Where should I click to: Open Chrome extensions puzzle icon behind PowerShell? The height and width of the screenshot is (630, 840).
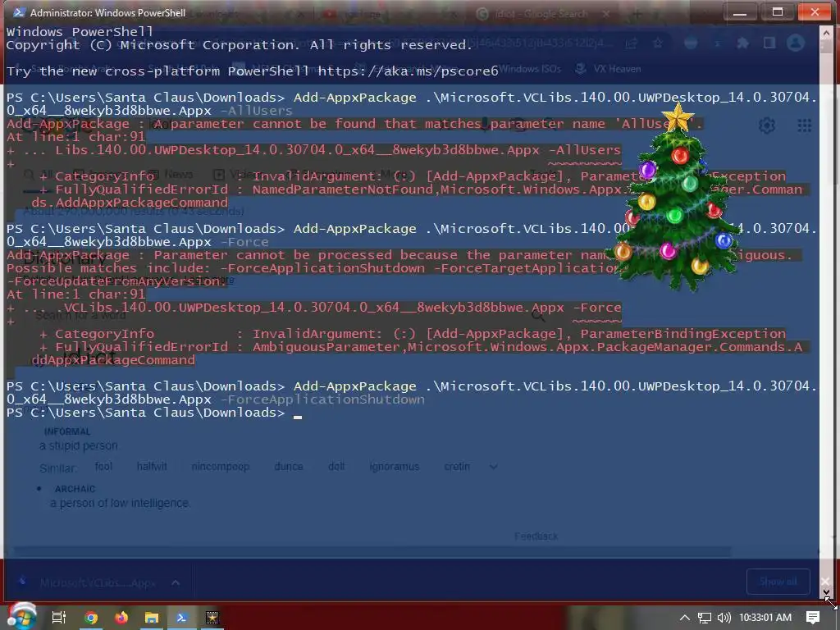tap(742, 43)
